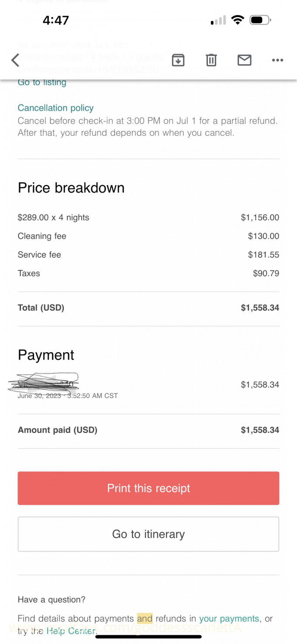Image resolution: width=297 pixels, height=644 pixels.
Task: Archive this email with the archive icon
Action: click(x=178, y=60)
